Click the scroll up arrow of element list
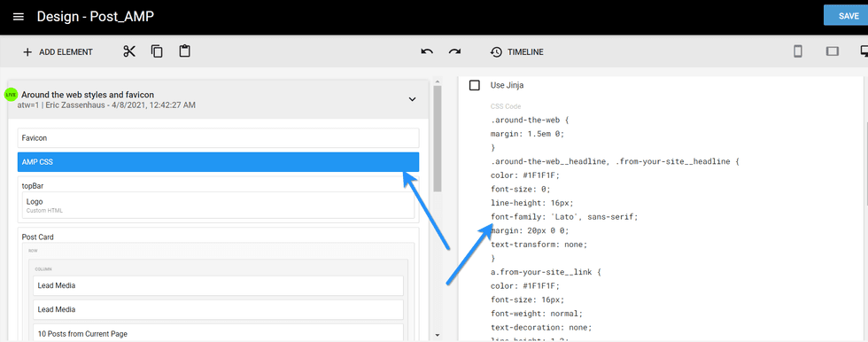This screenshot has width=868, height=342. pos(438,82)
